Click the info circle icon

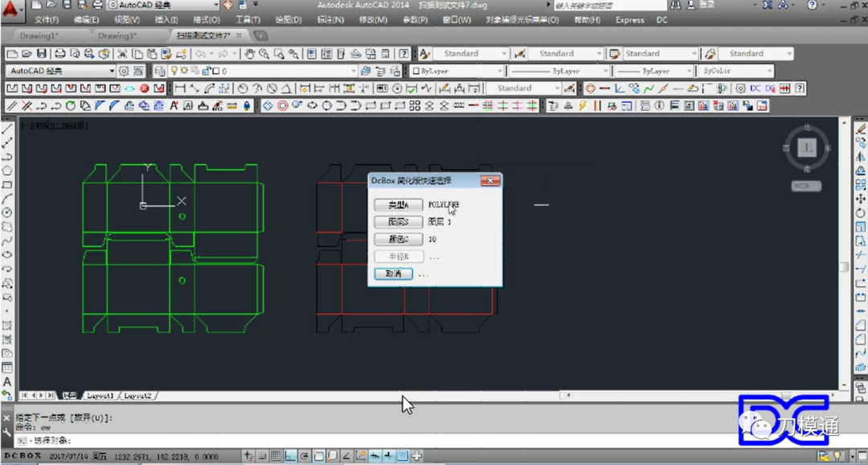click(x=659, y=105)
